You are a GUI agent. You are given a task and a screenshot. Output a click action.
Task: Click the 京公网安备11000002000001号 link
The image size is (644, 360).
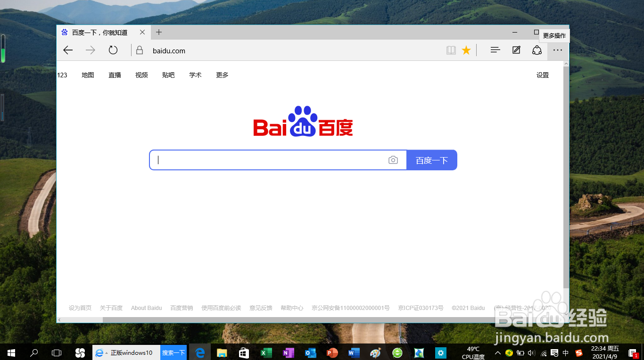[x=350, y=308]
